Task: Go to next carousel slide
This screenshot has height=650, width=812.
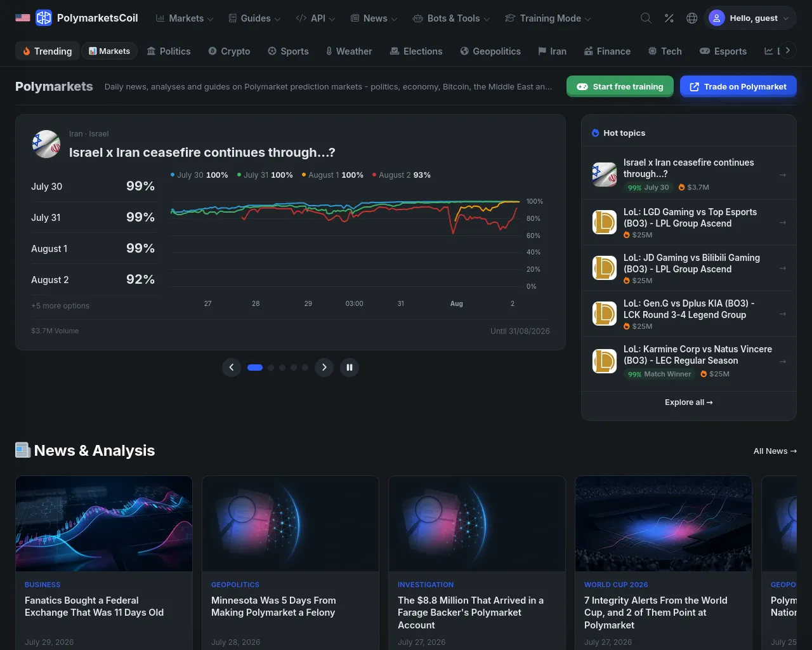Action: click(x=324, y=367)
